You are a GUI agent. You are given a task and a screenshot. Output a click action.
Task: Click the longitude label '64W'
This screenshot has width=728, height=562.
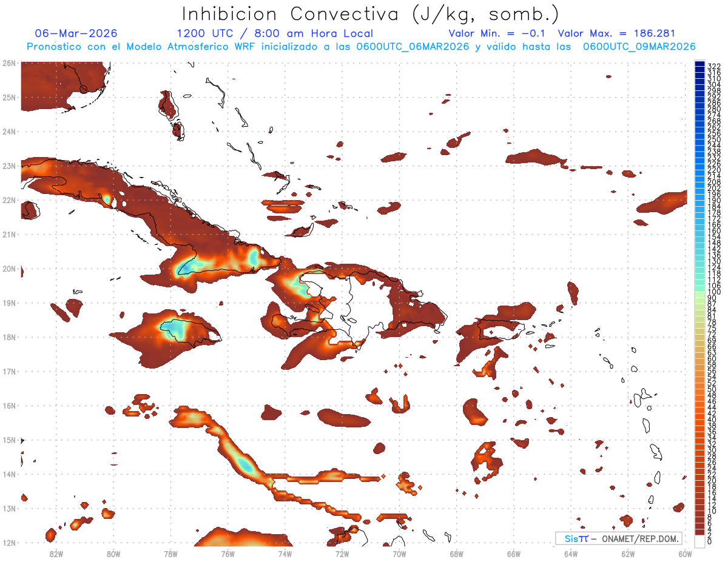[x=571, y=553]
